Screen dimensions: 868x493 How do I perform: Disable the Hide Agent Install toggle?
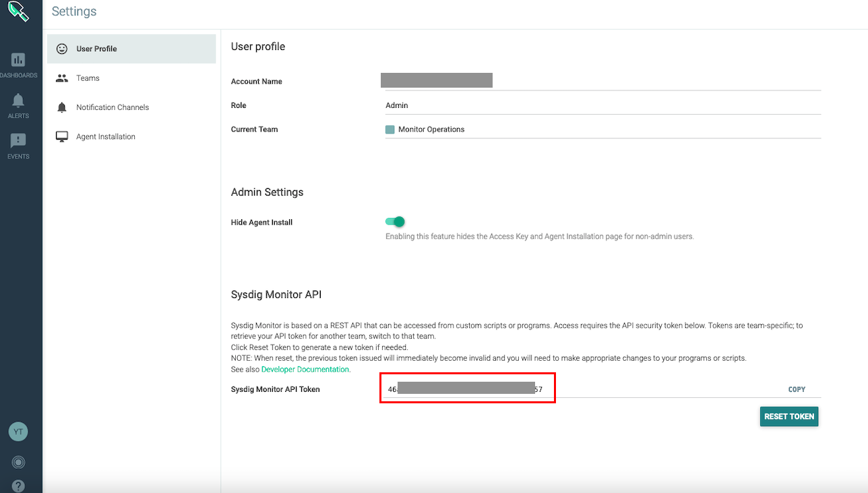pyautogui.click(x=396, y=222)
